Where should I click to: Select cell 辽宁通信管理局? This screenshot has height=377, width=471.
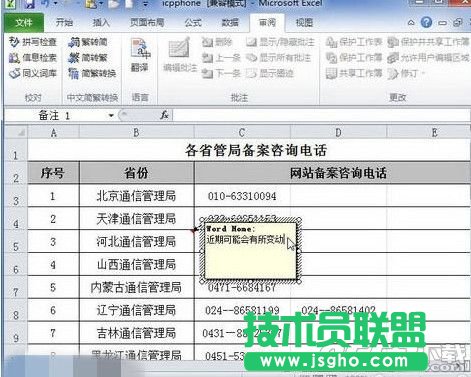tap(137, 310)
